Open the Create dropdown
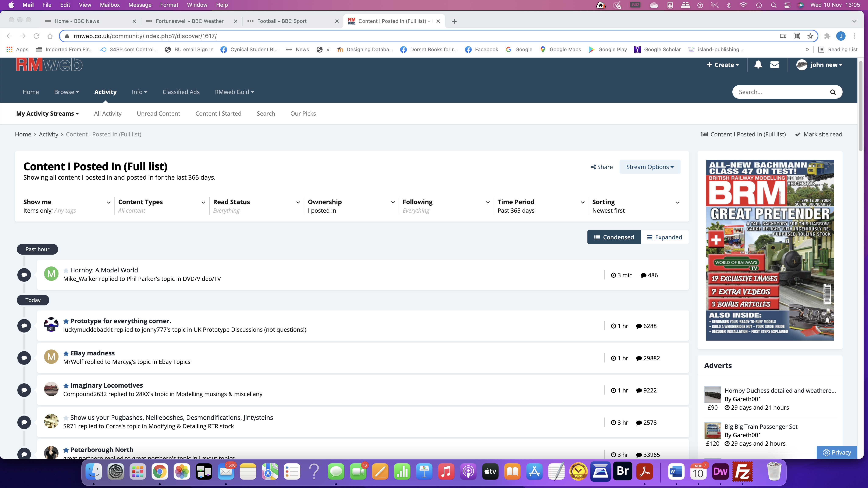Viewport: 868px width, 488px height. pos(723,65)
